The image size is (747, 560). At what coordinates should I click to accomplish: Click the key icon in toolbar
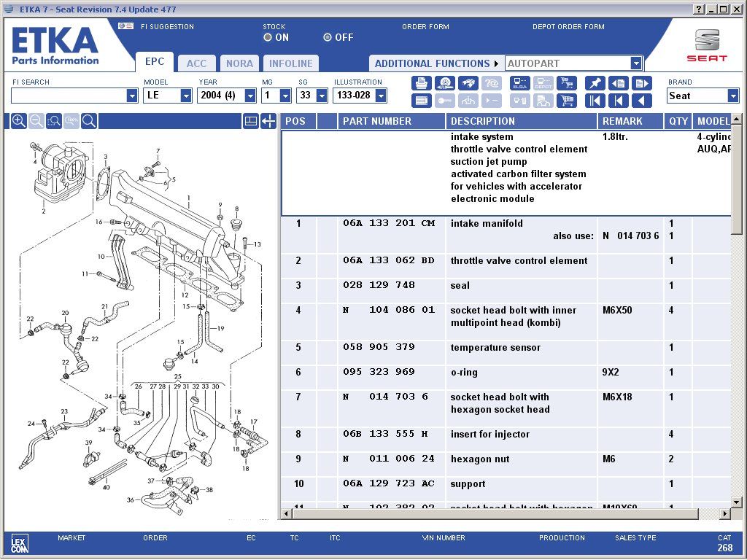coord(444,101)
